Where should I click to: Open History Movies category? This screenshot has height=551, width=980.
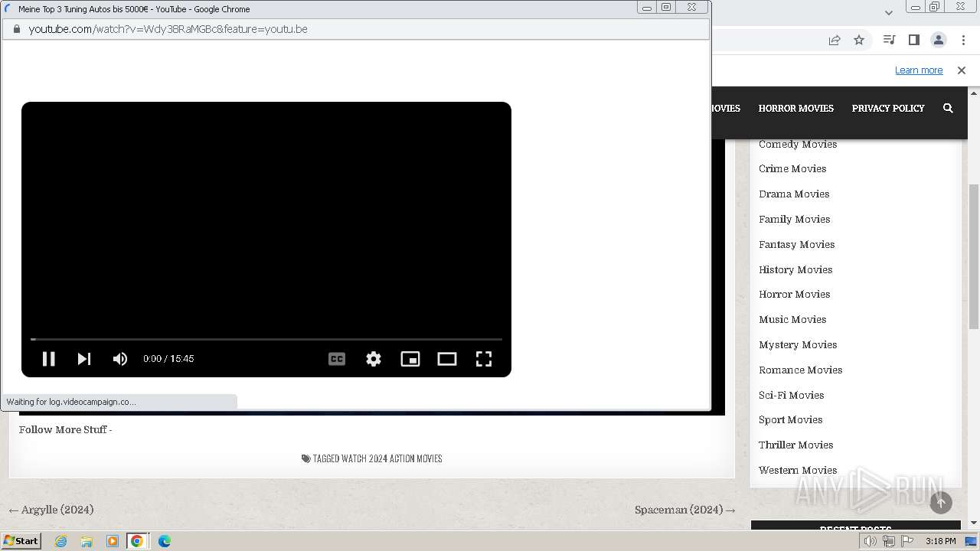tap(795, 269)
